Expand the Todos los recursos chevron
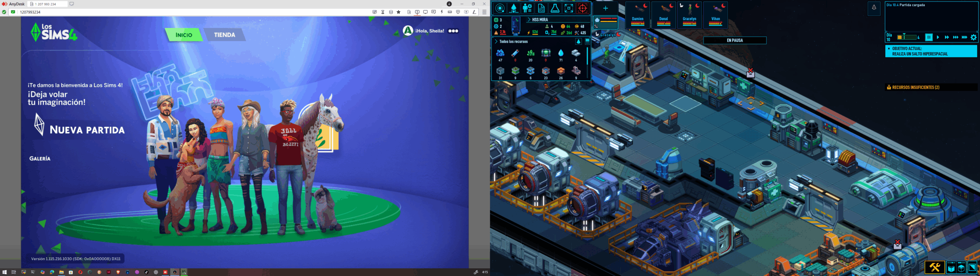 [x=496, y=41]
